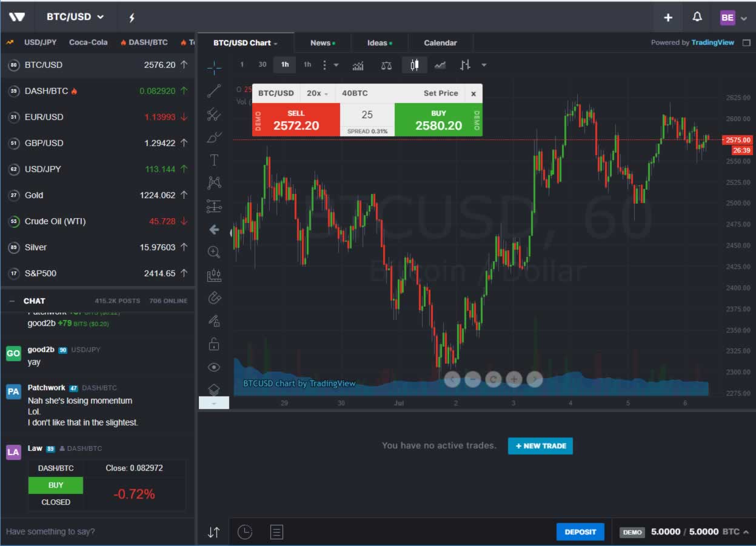This screenshot has height=546, width=756.
Task: Click the plus icon in top bar
Action: click(x=668, y=17)
